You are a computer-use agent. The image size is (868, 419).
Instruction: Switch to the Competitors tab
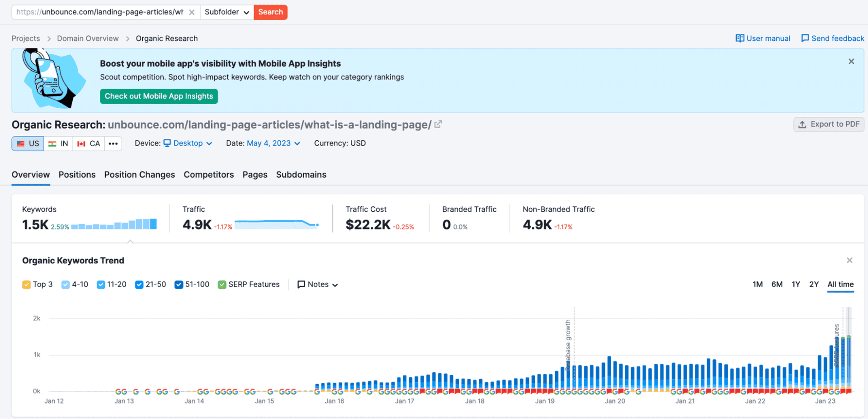[x=208, y=175]
